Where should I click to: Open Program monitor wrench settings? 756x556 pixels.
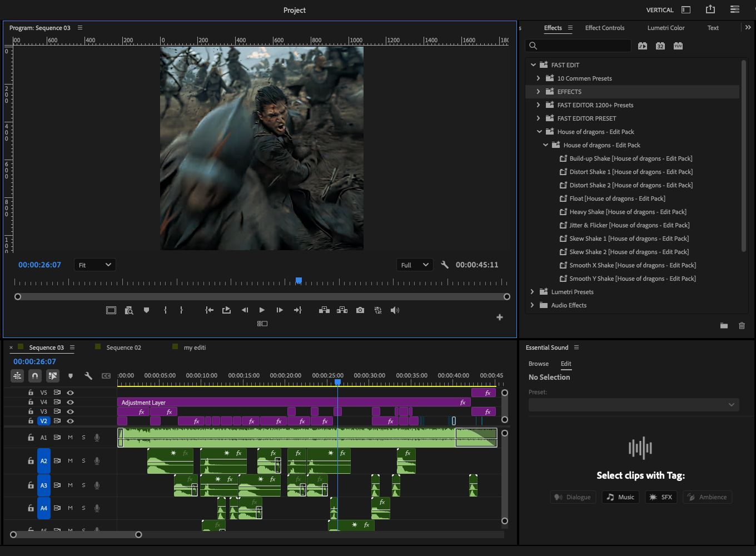(x=444, y=265)
